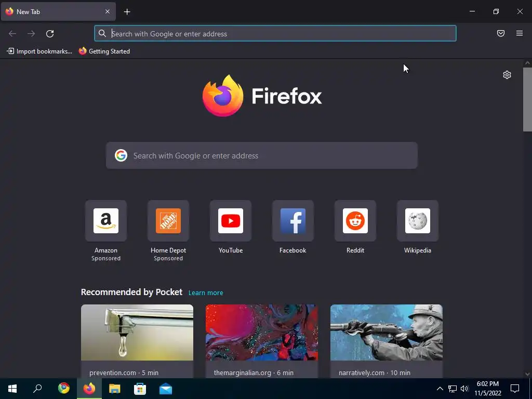Open Microsoft Store from taskbar
Viewport: 532px width, 399px height.
point(140,389)
